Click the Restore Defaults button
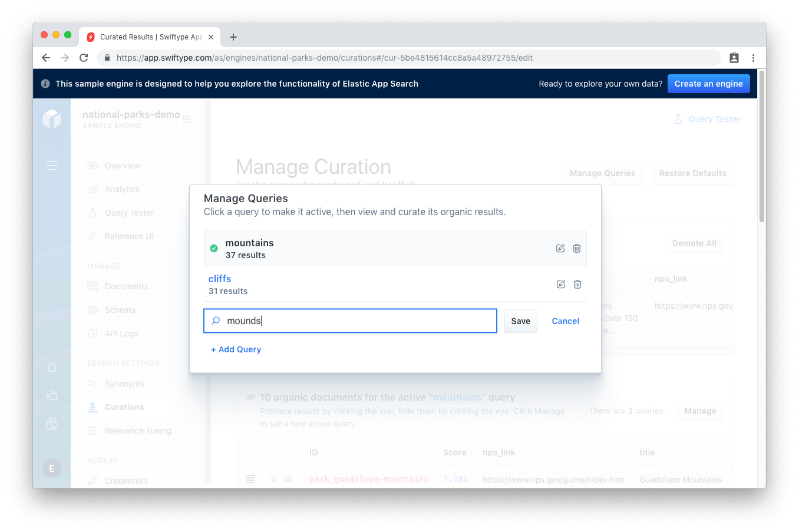799x532 pixels. coord(693,173)
